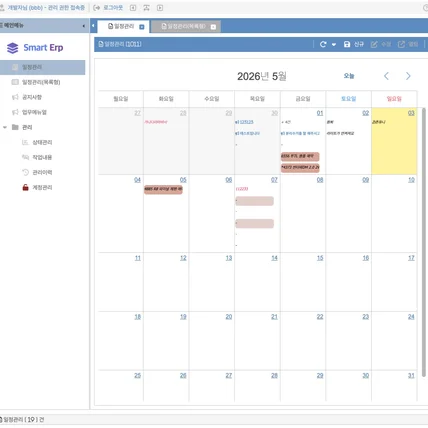Collapse the 메인메뉴 sidebar with the arrow
This screenshot has height=428, width=428.
coord(83,26)
